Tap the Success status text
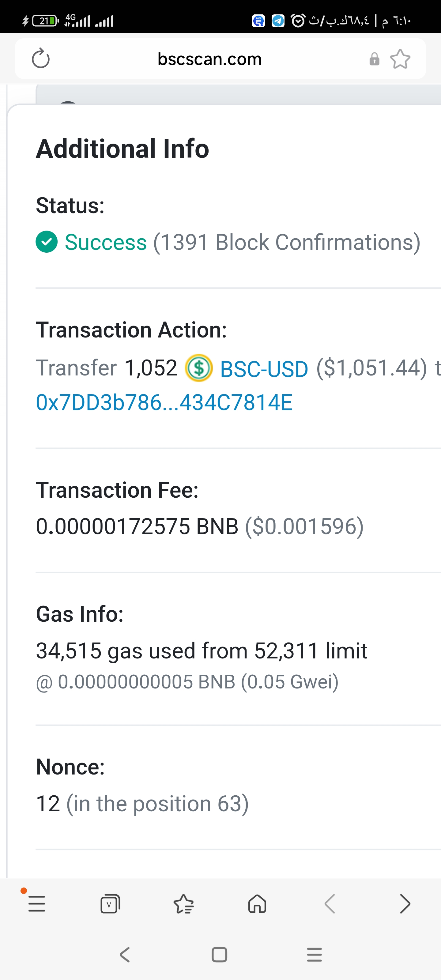441x980 pixels. coord(106,242)
